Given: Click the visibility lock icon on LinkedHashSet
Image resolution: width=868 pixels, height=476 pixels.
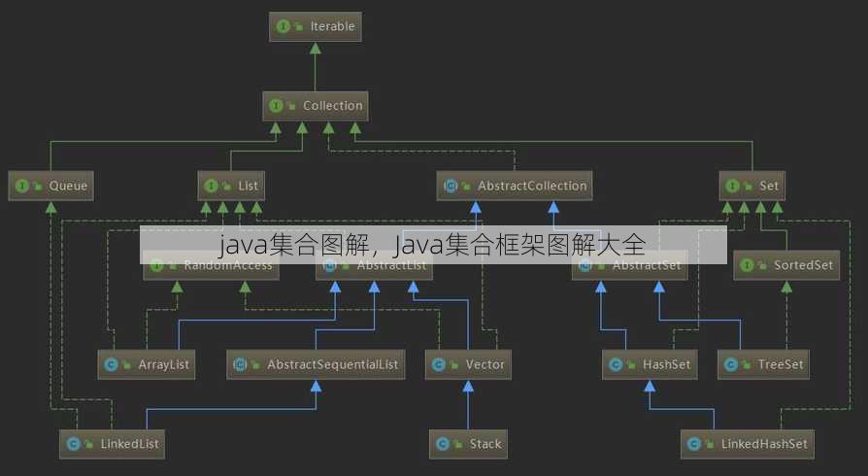Looking at the screenshot, I should point(711,444).
